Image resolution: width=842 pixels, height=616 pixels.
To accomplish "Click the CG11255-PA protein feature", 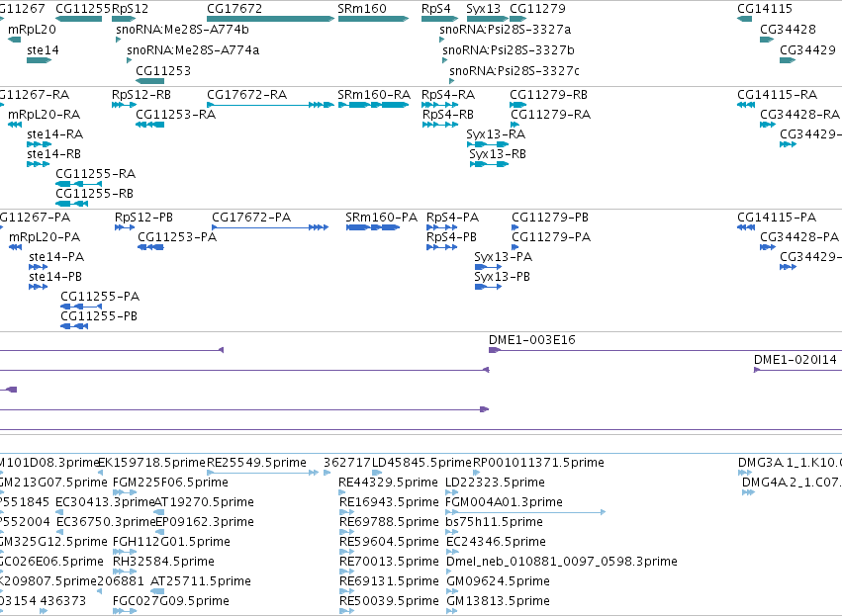I will 81,307.
